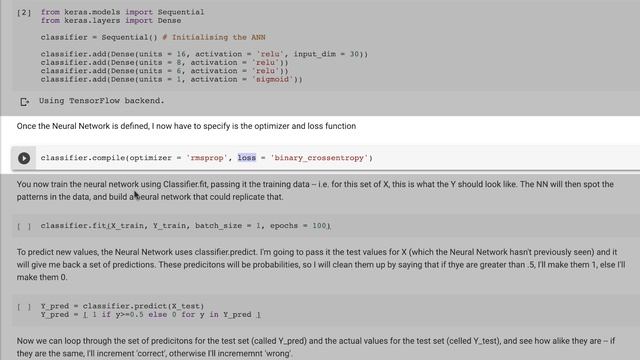The width and height of the screenshot is (640, 360).
Task: Click the 'Y_pred = classifier.predict(X_test)' line
Action: click(122, 306)
